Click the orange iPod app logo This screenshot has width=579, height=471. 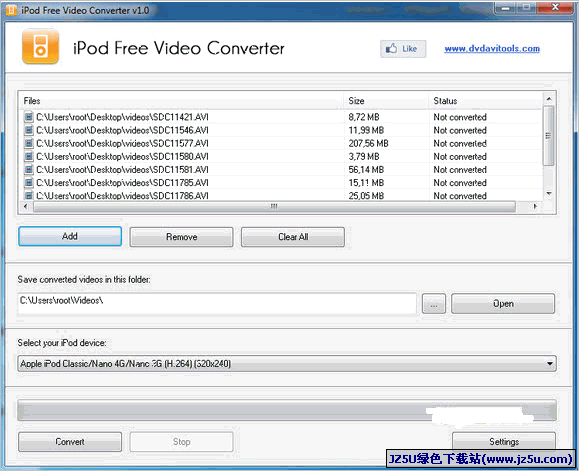click(40, 47)
